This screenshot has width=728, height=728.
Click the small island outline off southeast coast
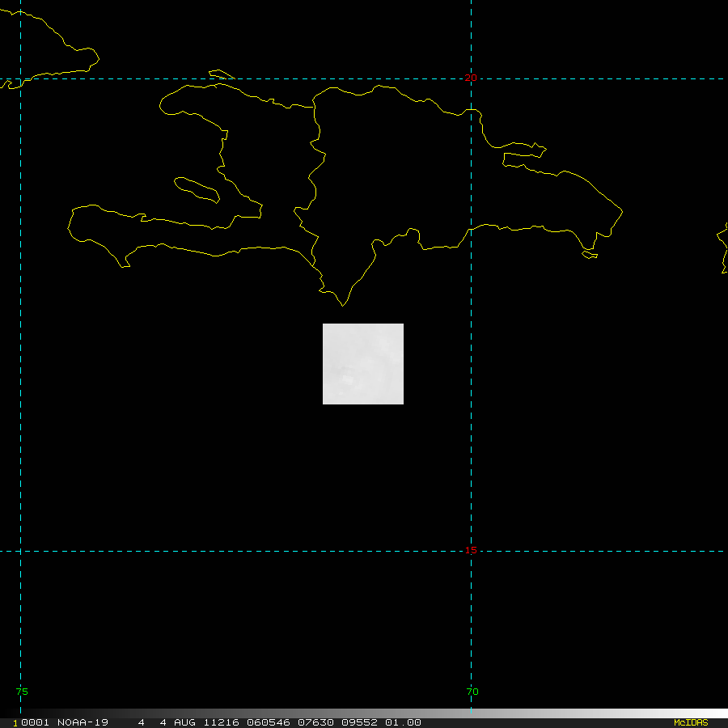point(590,255)
